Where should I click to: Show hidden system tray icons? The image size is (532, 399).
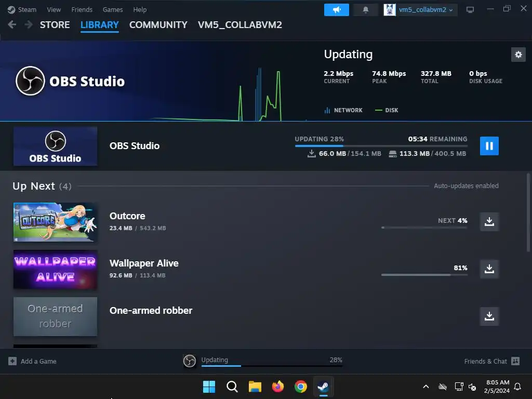(x=426, y=387)
